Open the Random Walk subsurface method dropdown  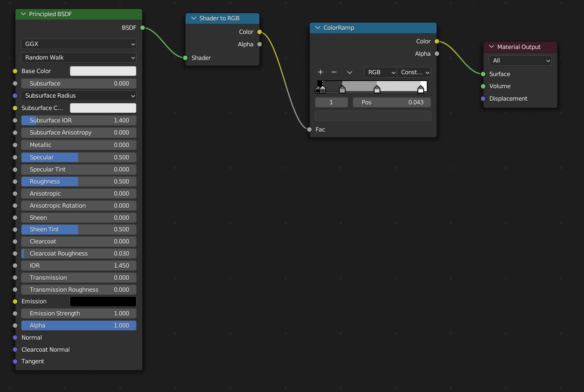pos(78,58)
